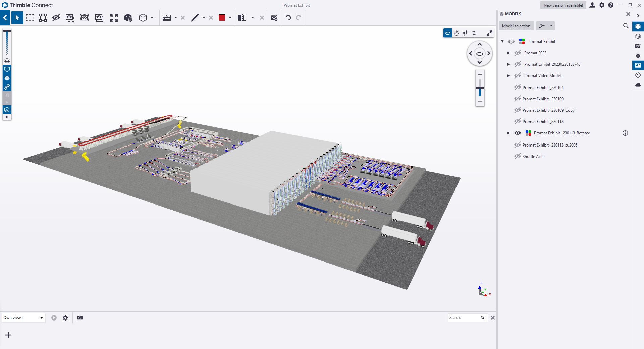The image size is (644, 349).
Task: Open the measurement tool dropdown arrow
Action: pos(176,18)
